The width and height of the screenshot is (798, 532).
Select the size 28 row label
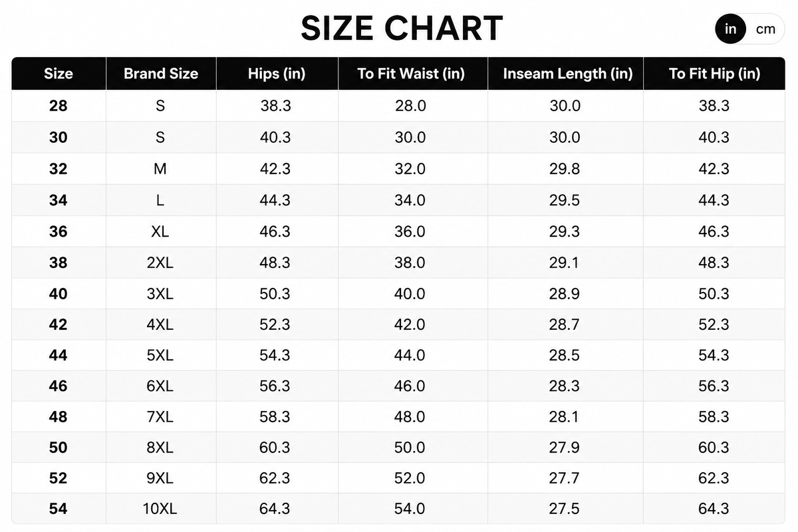59,106
